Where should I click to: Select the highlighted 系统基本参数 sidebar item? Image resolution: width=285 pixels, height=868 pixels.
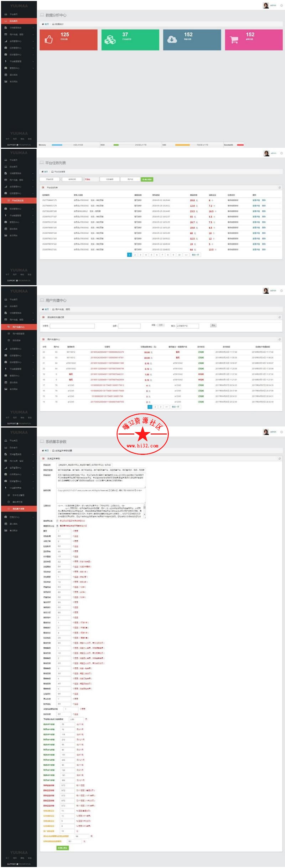[x=19, y=508]
